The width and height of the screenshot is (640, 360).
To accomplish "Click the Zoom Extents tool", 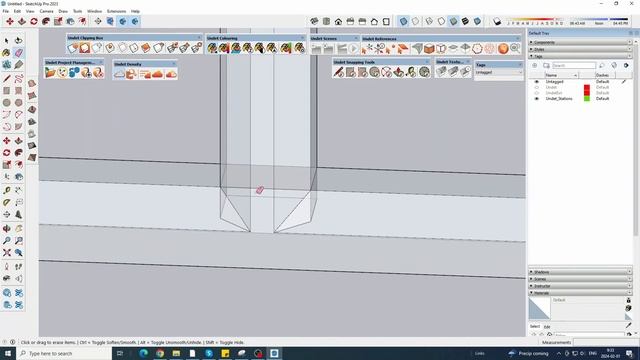I will [7, 253].
